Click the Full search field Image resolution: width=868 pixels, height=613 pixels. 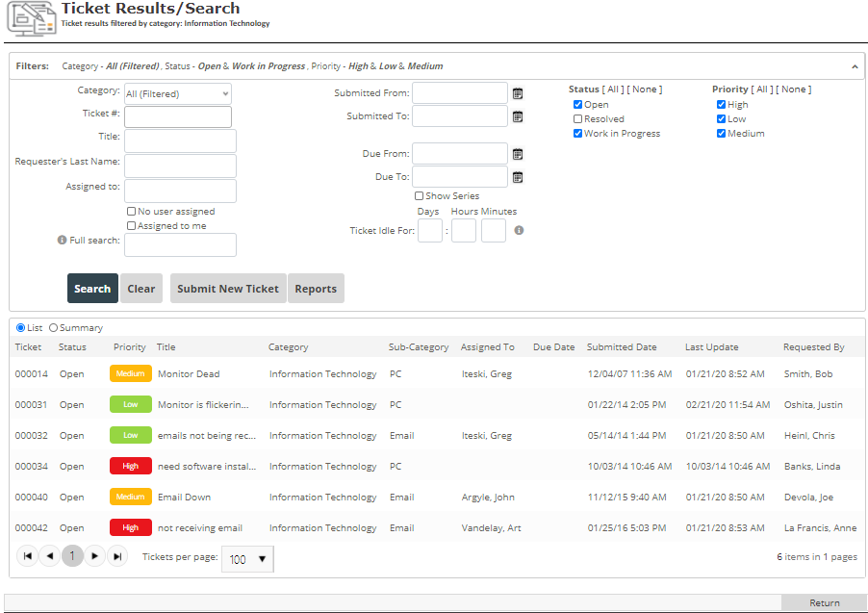(x=181, y=244)
